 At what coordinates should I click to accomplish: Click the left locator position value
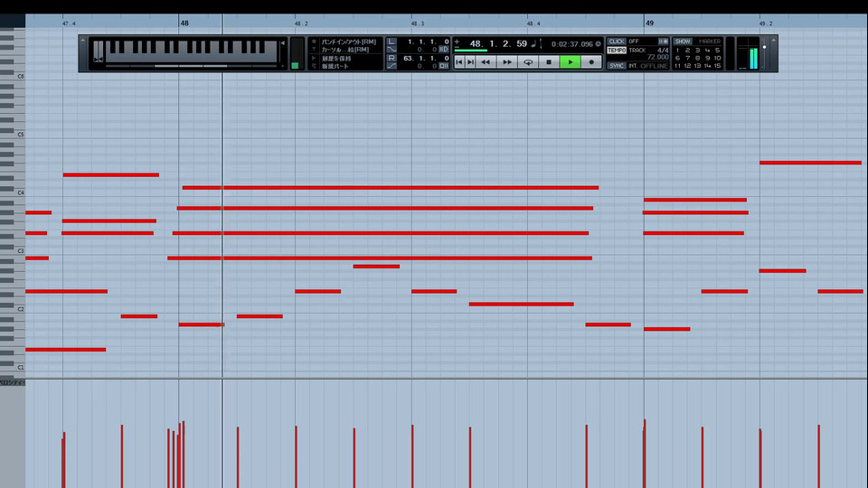428,42
